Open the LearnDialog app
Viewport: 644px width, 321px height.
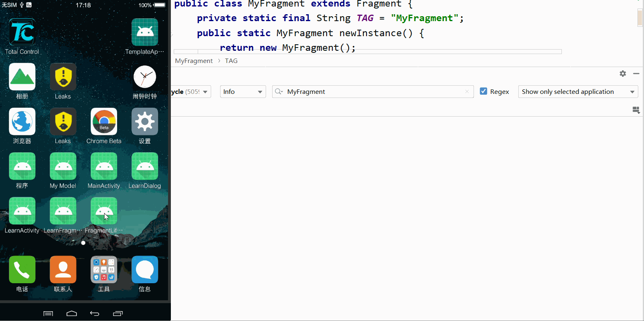click(144, 166)
